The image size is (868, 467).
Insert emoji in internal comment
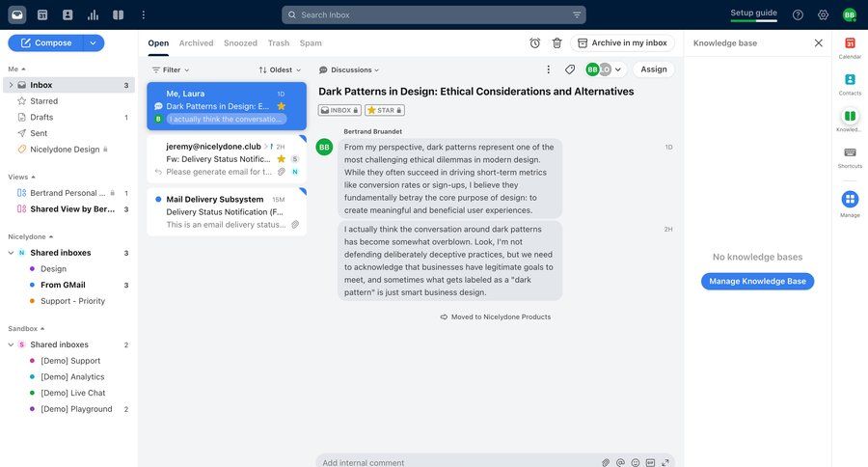click(x=636, y=462)
